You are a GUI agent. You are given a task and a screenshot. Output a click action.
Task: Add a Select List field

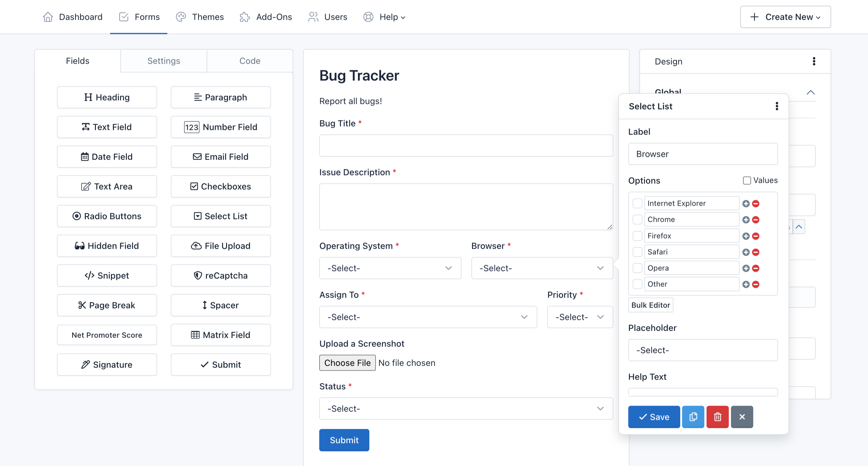(221, 216)
